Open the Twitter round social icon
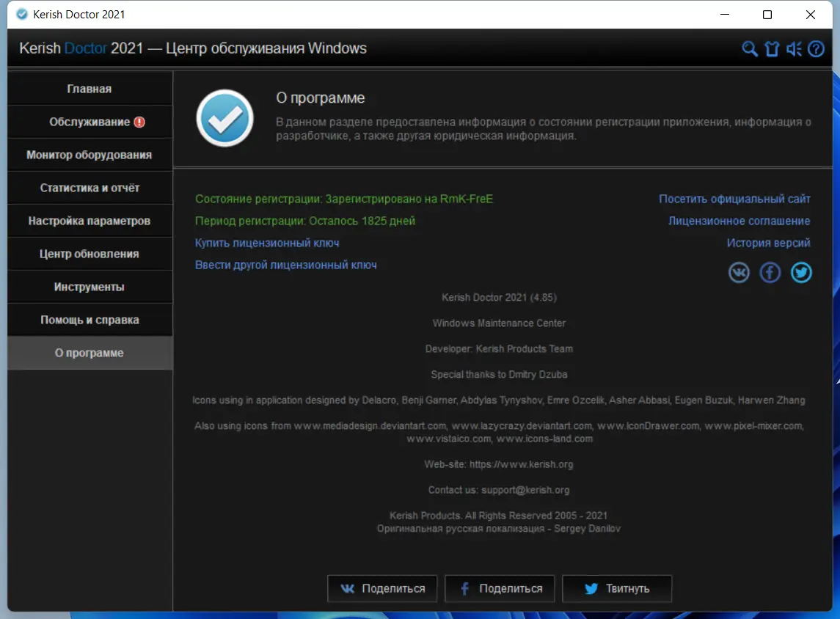The width and height of the screenshot is (840, 619). (801, 273)
